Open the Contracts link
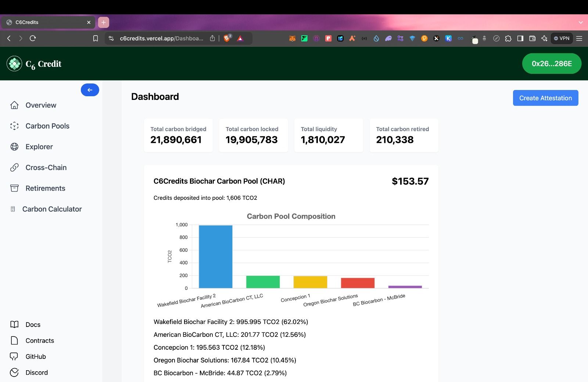 click(40, 340)
